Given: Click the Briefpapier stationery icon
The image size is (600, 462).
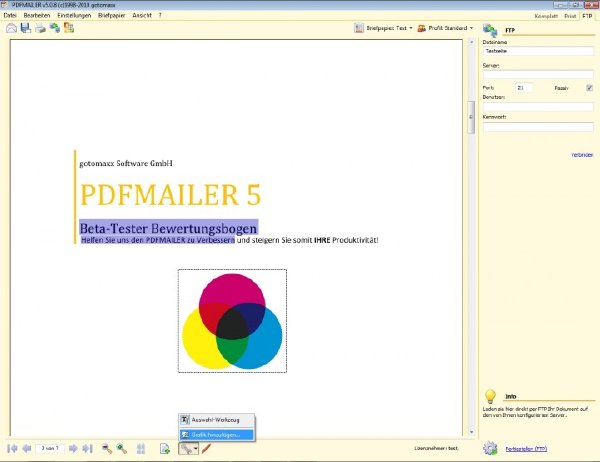Looking at the screenshot, I should [x=359, y=28].
